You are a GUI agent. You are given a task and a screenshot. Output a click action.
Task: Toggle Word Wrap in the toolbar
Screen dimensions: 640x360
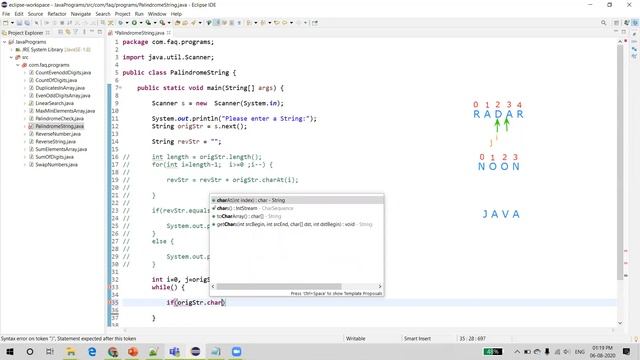pyautogui.click(x=224, y=23)
